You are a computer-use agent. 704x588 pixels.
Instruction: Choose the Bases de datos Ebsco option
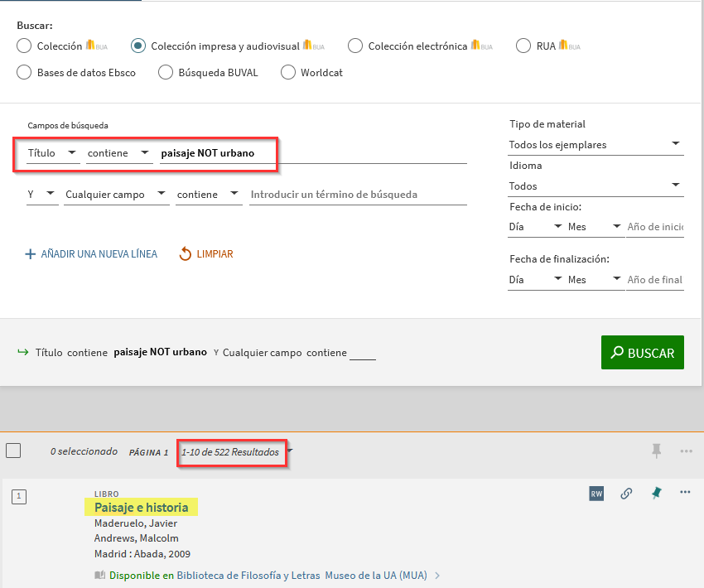click(x=25, y=73)
